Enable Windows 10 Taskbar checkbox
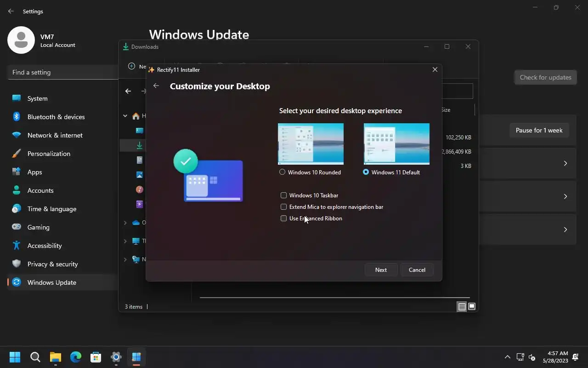This screenshot has height=368, width=588. (x=283, y=195)
